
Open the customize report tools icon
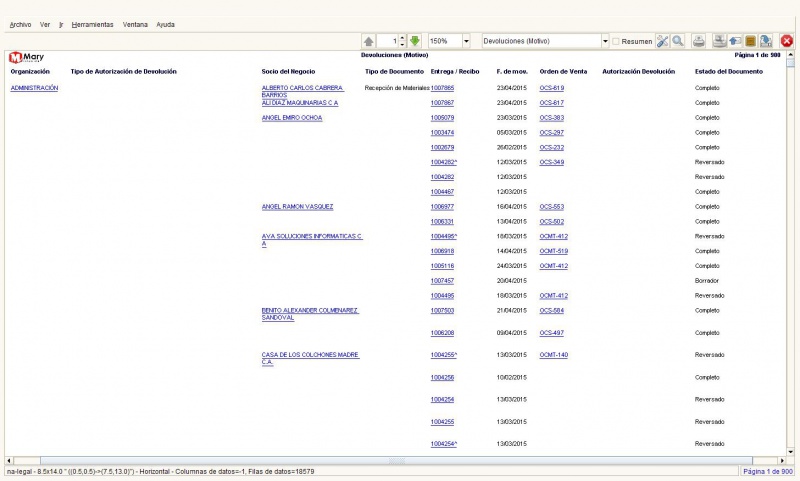[x=662, y=41]
